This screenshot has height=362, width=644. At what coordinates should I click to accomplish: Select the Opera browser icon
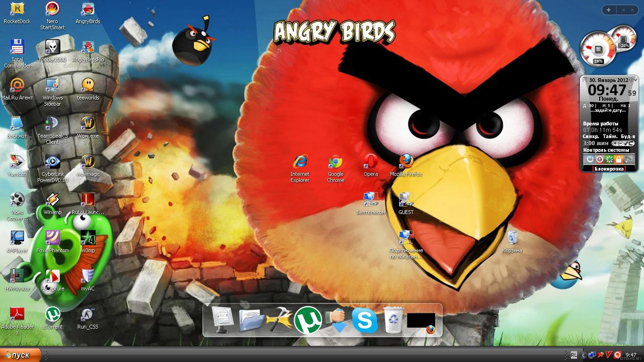371,165
